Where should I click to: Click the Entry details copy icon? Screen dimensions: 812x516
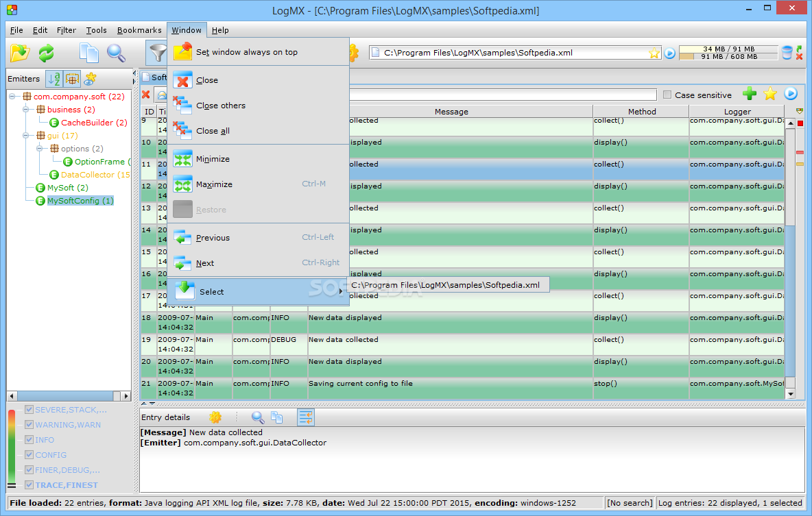coord(277,417)
